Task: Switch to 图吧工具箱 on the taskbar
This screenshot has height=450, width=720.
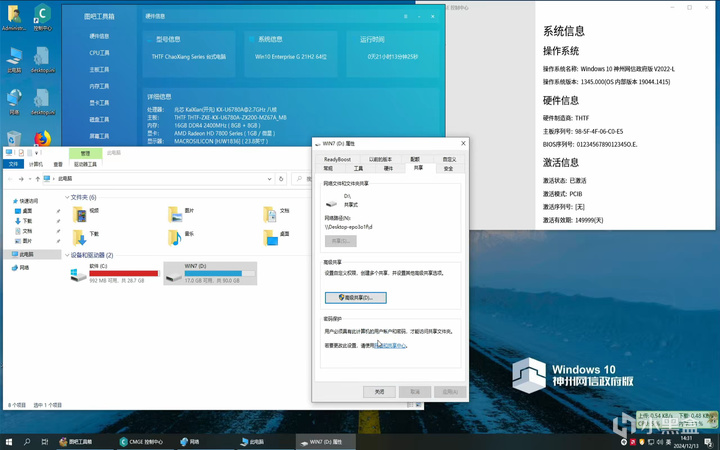Action: 82,442
